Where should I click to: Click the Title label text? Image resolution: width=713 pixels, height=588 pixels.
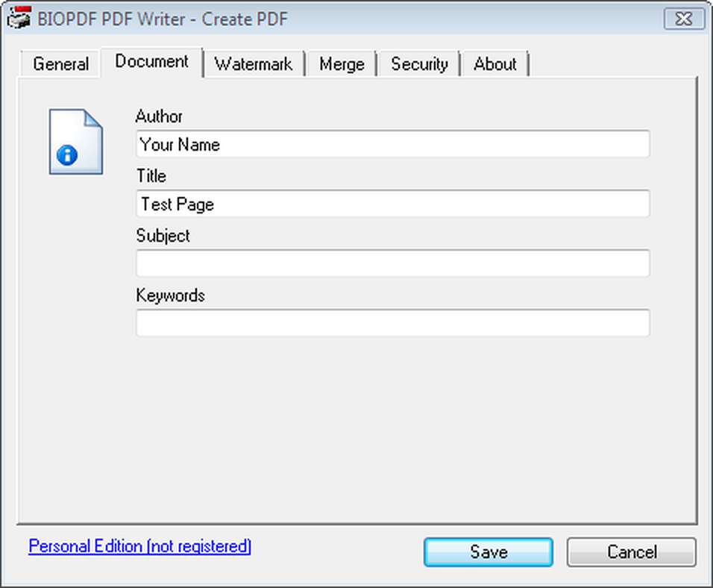[x=151, y=176]
